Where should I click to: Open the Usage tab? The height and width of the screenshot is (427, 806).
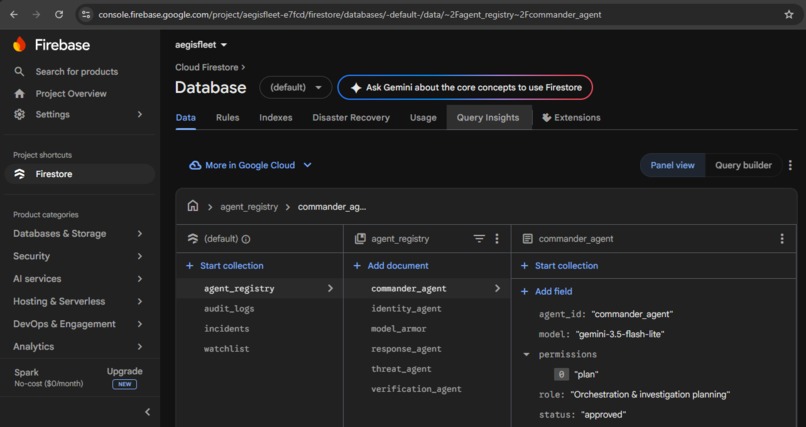click(x=423, y=118)
